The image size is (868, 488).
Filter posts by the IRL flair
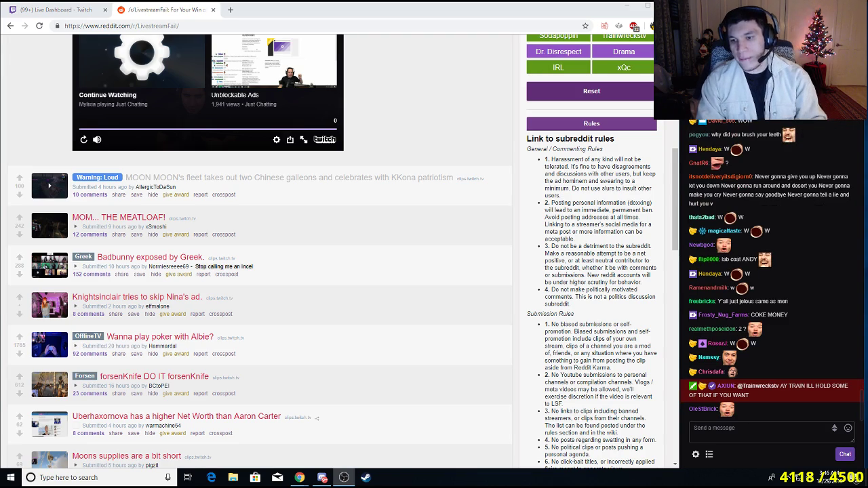coord(559,67)
